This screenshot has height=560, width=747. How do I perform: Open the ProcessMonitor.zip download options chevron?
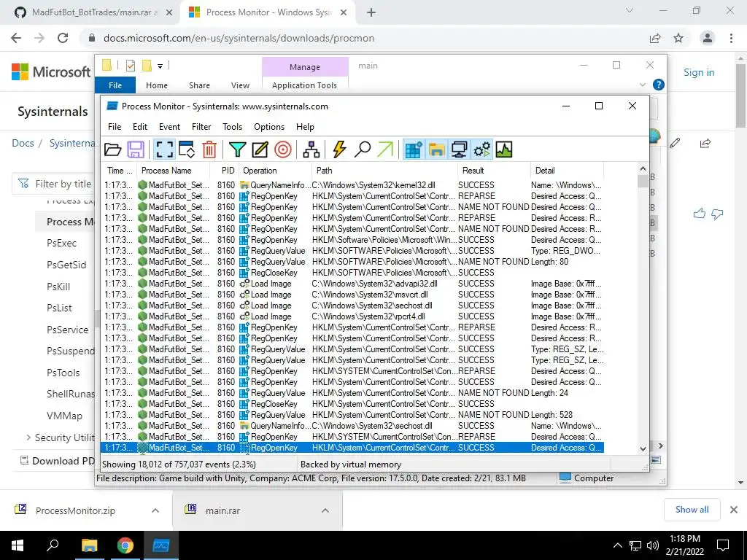click(155, 510)
